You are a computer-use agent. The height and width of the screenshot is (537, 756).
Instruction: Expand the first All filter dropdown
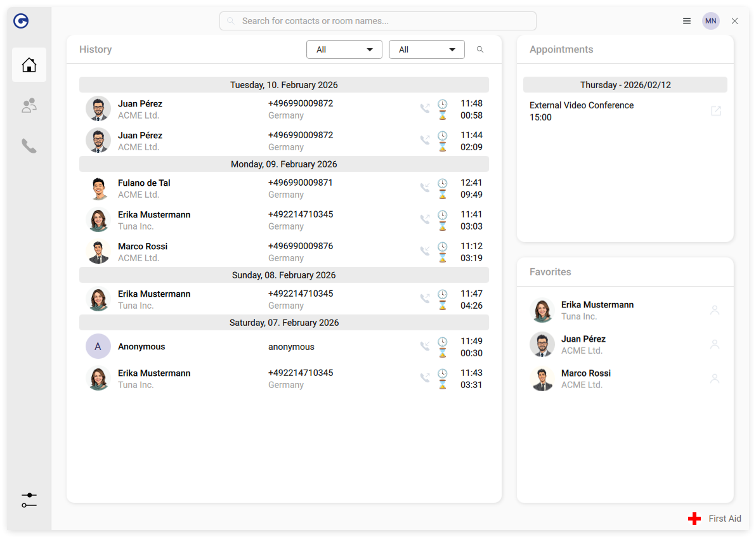click(344, 49)
